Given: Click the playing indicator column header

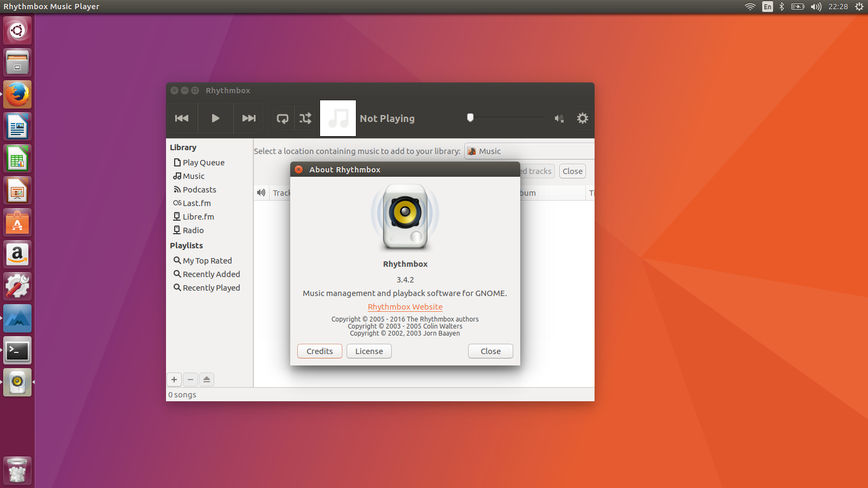Looking at the screenshot, I should click(x=261, y=193).
